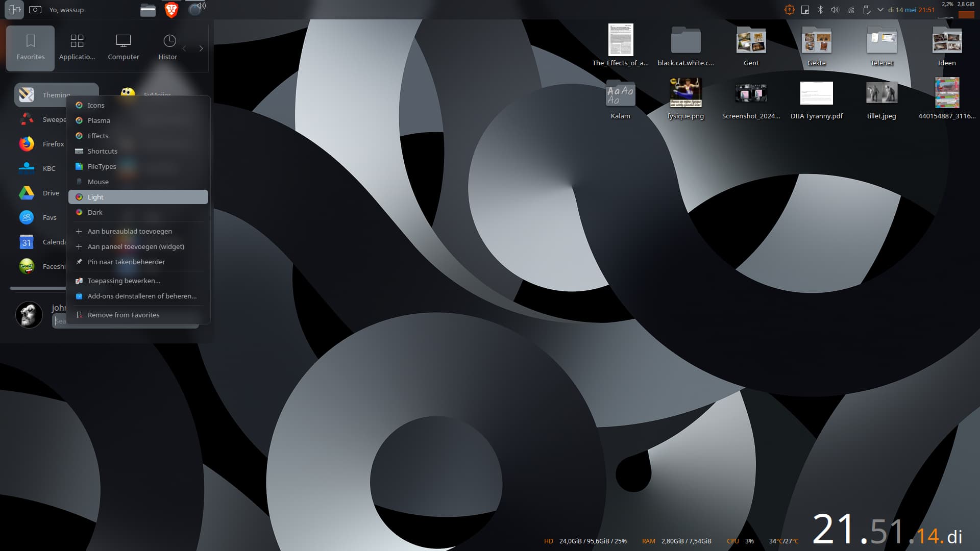Image resolution: width=980 pixels, height=551 pixels.
Task: Click the date and time clock in panel
Action: [911, 10]
